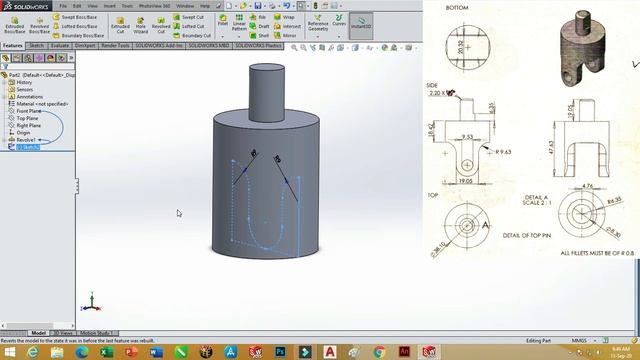
Task: Switch to the 3D Views bottom tab
Action: coord(63,333)
